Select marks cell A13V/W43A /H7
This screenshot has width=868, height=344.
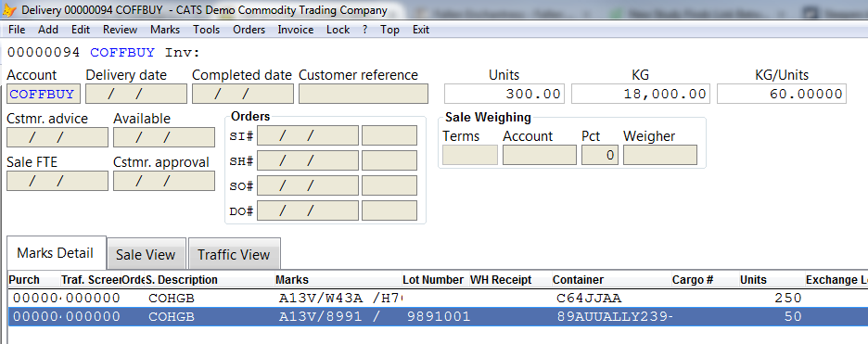(338, 299)
